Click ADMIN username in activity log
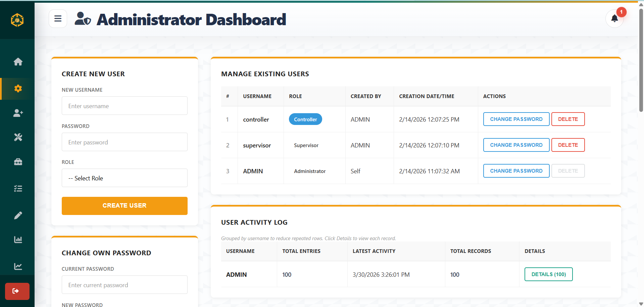This screenshot has height=307, width=644. (x=236, y=275)
